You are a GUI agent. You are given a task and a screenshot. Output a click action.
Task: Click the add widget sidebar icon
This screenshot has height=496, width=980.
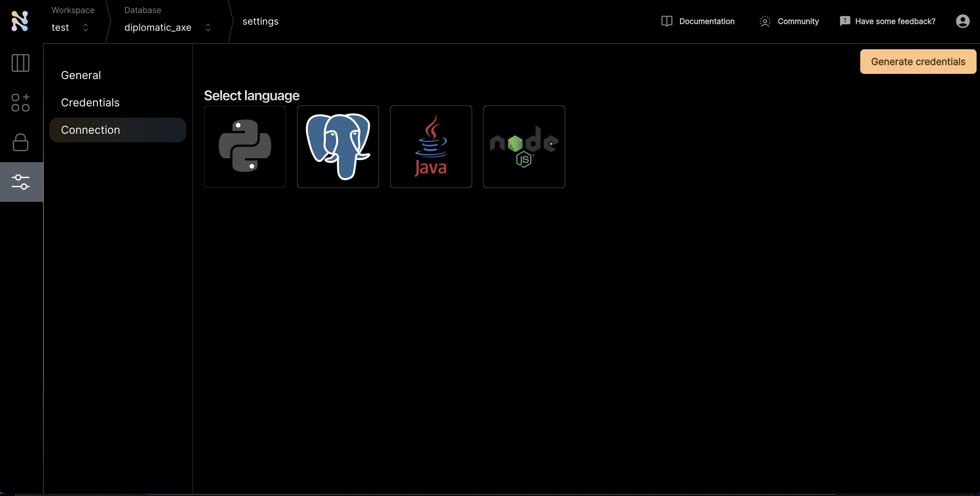21,103
